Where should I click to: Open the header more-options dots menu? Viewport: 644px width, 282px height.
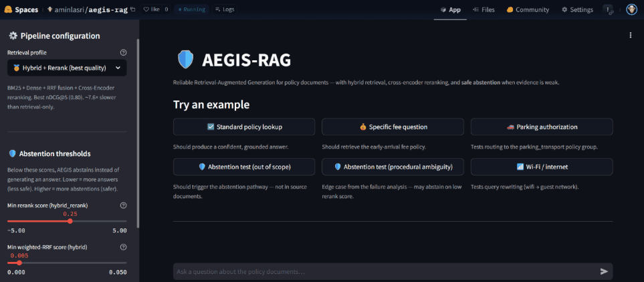click(609, 10)
